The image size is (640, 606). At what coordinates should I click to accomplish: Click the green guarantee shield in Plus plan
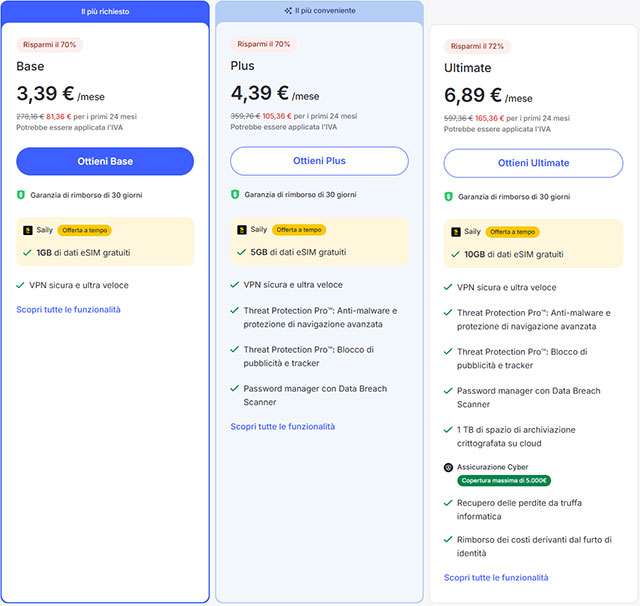coord(235,194)
